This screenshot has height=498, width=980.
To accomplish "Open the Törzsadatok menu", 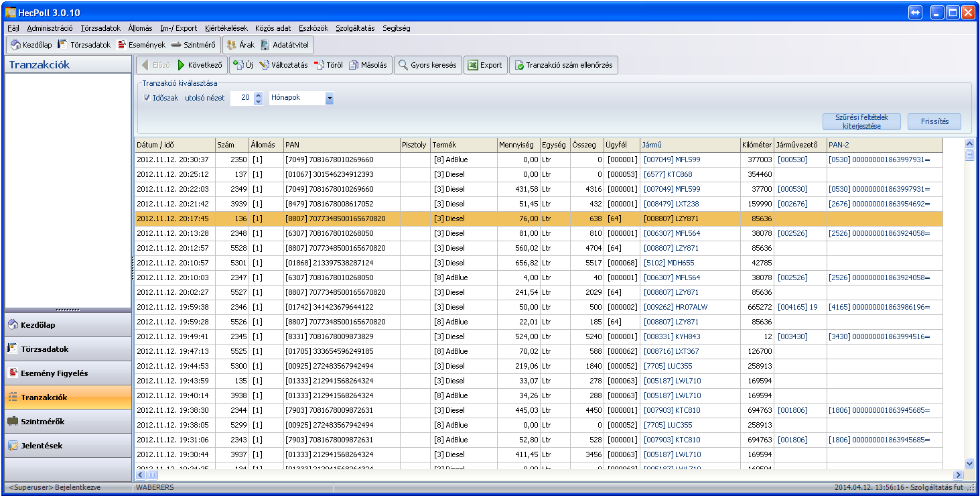I will click(100, 28).
